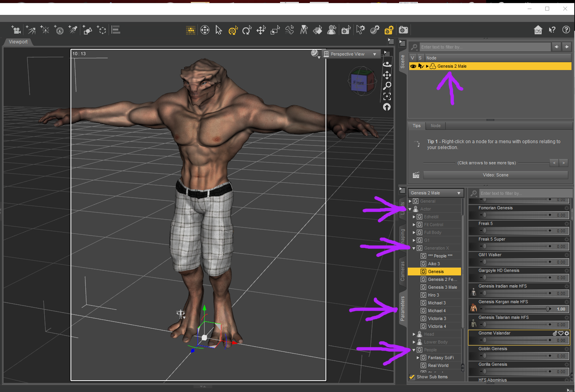Viewport: 575px width, 392px height.
Task: Create a new primitive object
Action: coord(87,30)
